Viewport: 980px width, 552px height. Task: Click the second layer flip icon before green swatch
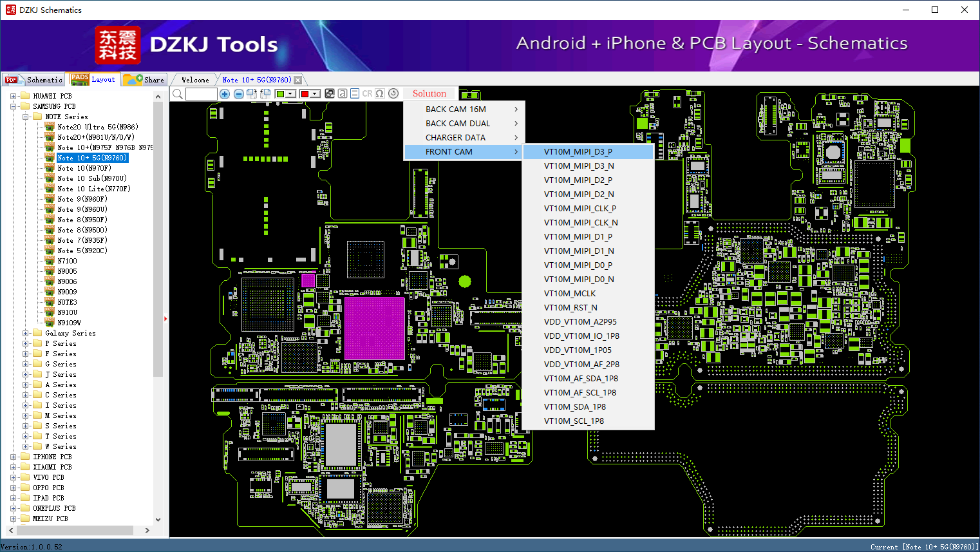(265, 94)
